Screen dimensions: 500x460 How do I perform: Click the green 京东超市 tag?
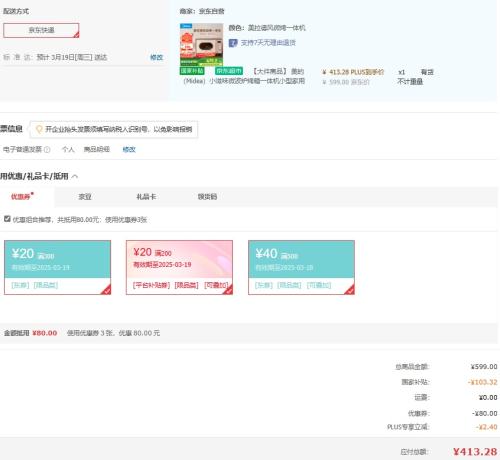229,71
